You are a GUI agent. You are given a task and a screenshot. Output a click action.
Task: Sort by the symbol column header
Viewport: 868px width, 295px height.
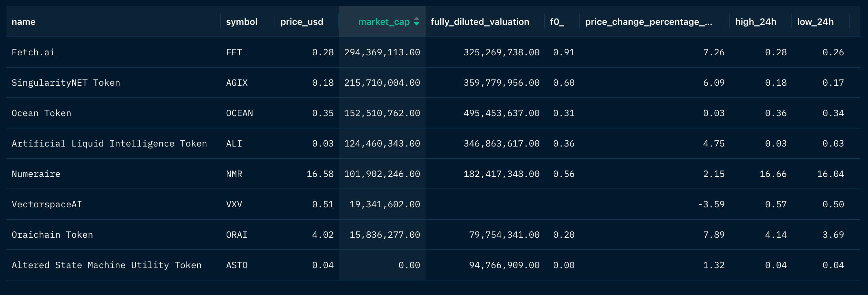242,22
